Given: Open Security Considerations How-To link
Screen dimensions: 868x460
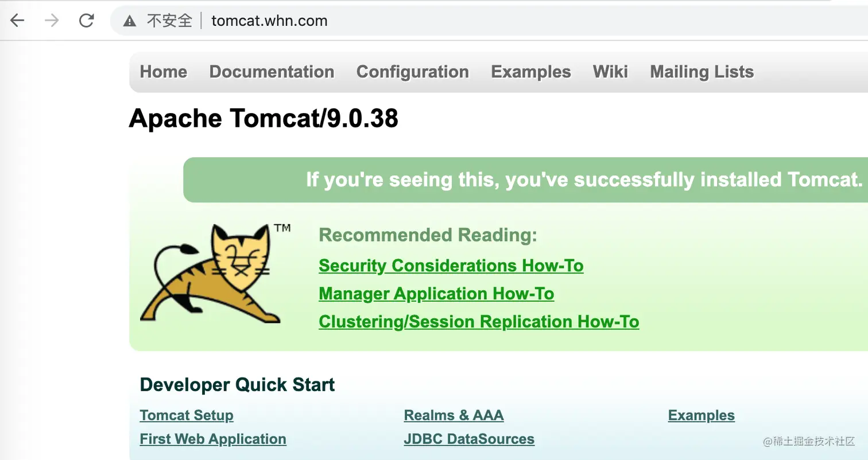Looking at the screenshot, I should pos(451,266).
